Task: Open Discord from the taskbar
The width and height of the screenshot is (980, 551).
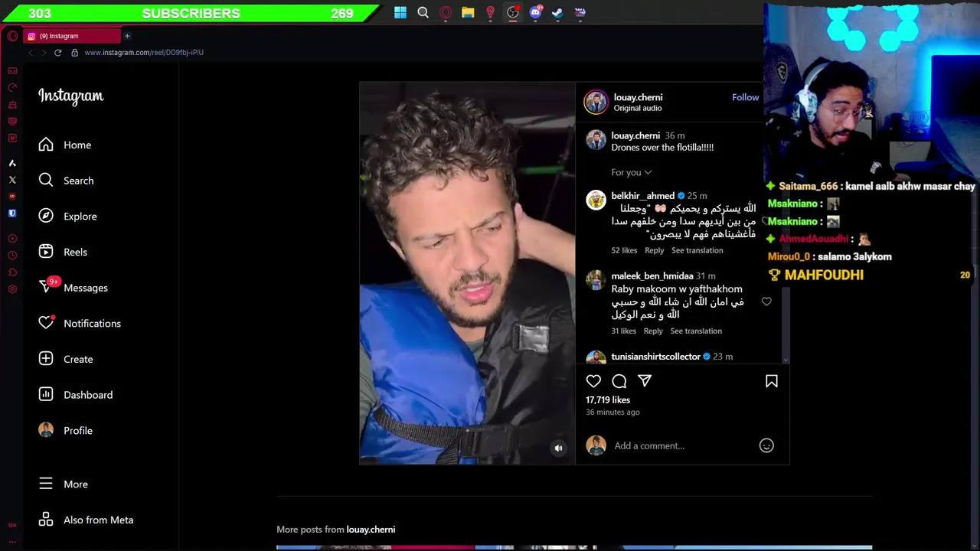Action: [535, 12]
